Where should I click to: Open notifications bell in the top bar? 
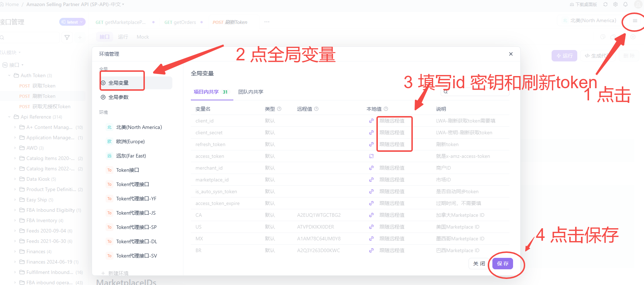[625, 4]
